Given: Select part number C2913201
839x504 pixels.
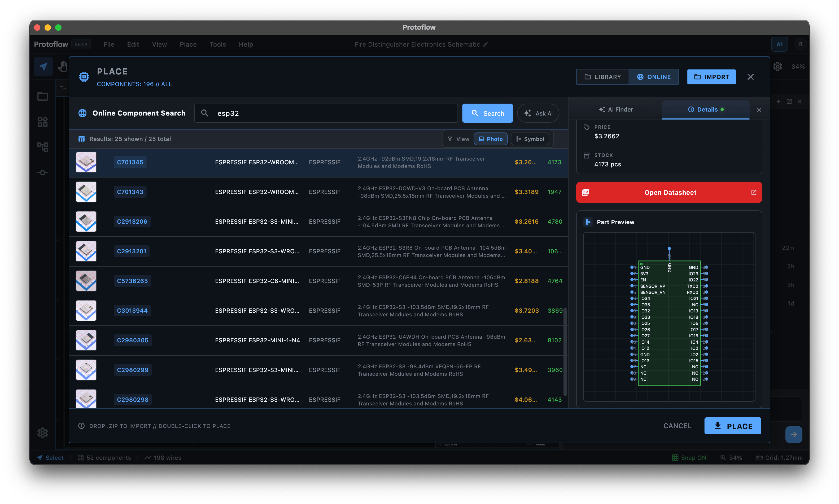Looking at the screenshot, I should [x=132, y=251].
